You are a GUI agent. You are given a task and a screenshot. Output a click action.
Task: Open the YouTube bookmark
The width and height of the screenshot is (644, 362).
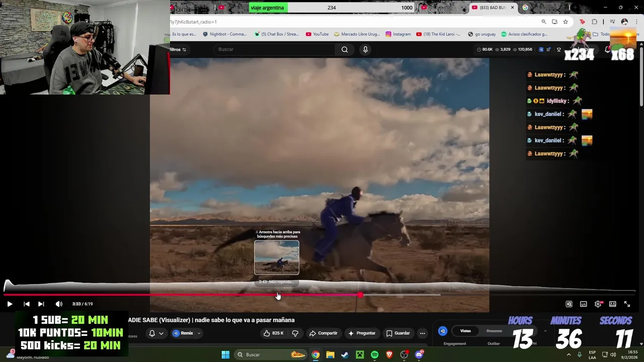click(x=317, y=34)
